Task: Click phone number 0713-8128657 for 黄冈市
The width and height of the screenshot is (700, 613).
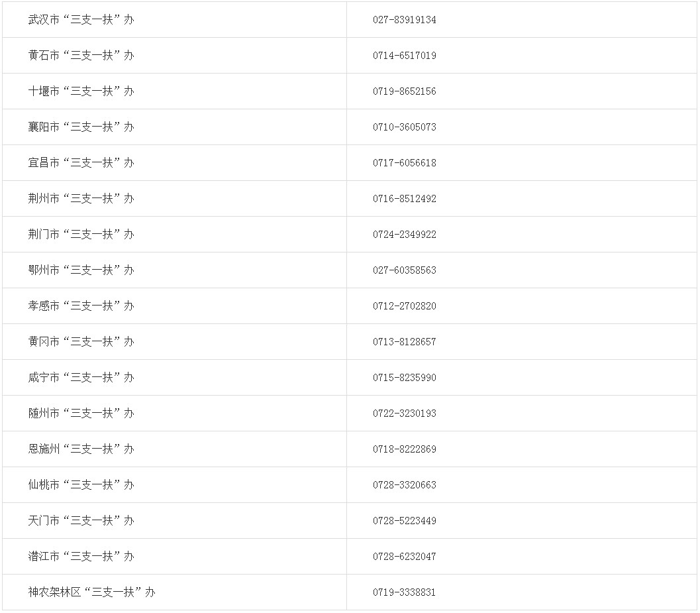Action: pyautogui.click(x=405, y=342)
